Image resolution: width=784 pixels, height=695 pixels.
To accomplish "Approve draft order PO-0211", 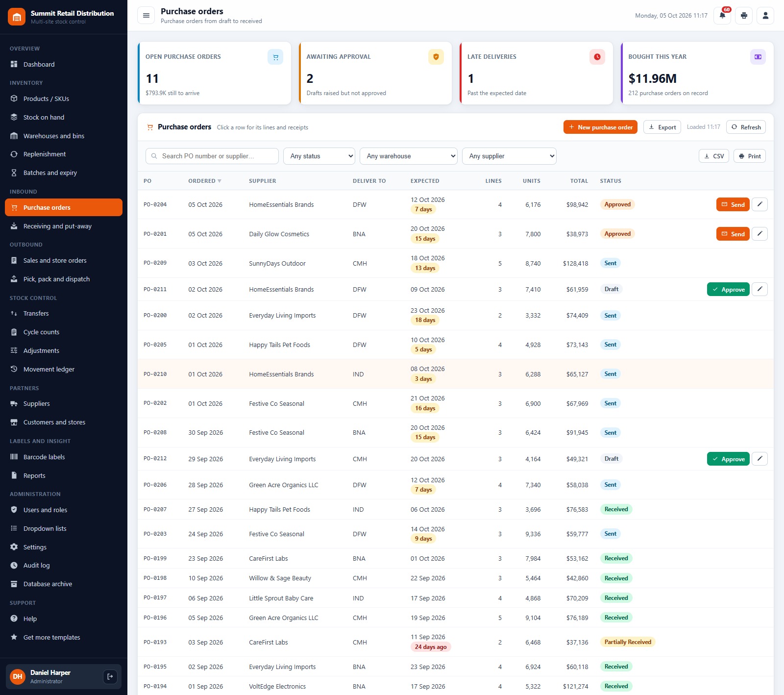I will point(728,289).
